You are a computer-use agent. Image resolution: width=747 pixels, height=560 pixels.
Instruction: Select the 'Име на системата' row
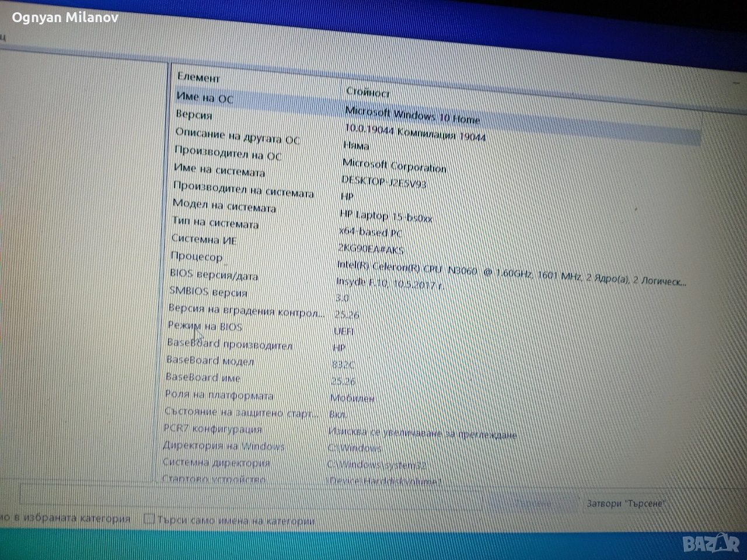tap(219, 170)
